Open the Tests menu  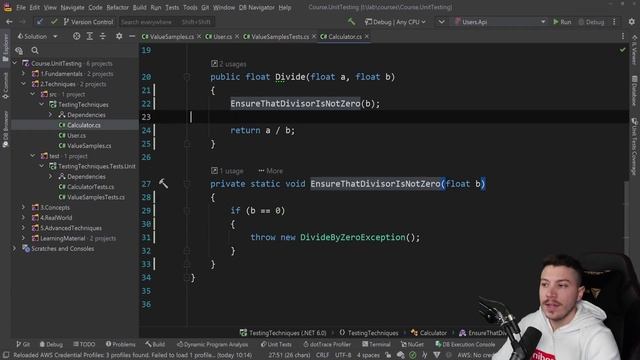(172, 7)
